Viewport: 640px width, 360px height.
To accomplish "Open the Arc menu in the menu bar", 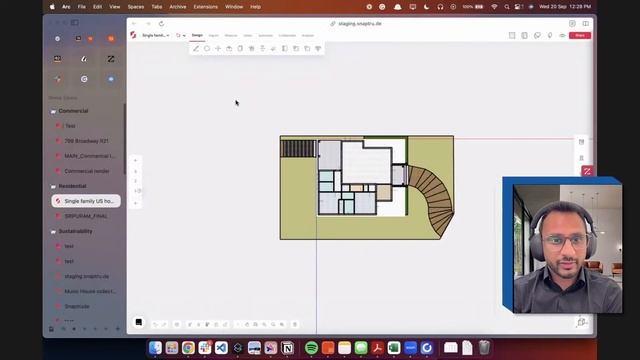I will coord(66,7).
